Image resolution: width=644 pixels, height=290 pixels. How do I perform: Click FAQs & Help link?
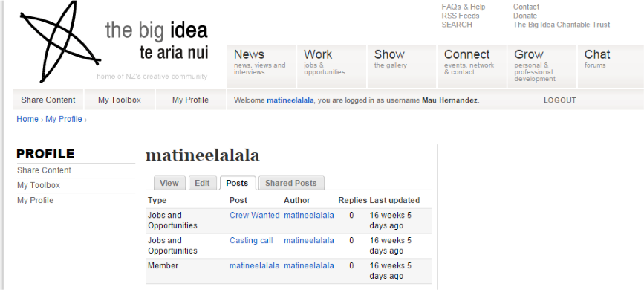coord(464,7)
